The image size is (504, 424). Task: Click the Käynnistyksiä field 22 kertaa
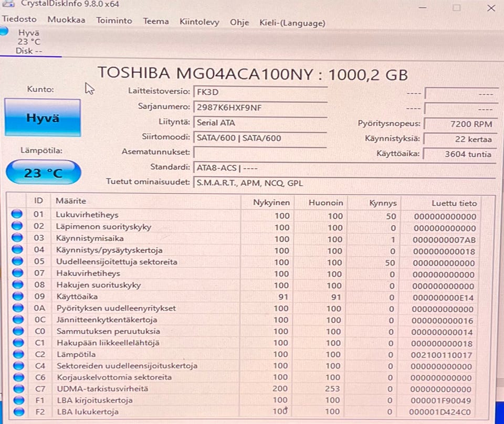pyautogui.click(x=460, y=139)
